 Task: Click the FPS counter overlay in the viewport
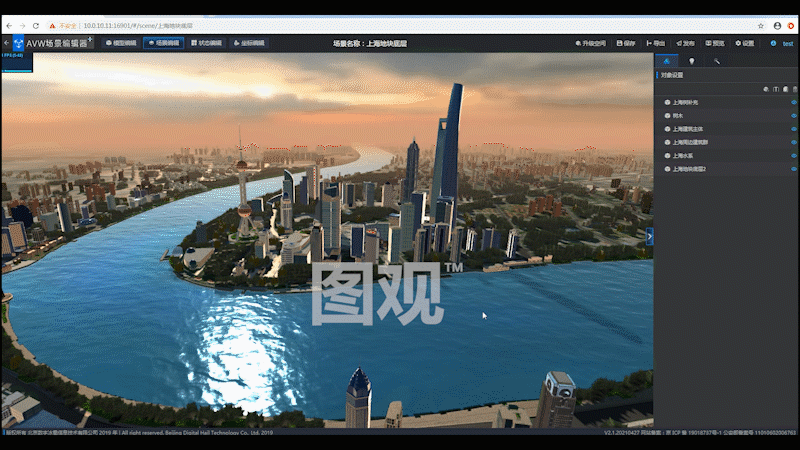tap(17, 62)
